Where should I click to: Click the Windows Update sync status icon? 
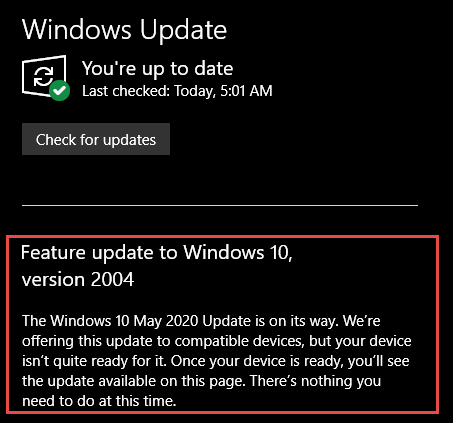coord(46,78)
